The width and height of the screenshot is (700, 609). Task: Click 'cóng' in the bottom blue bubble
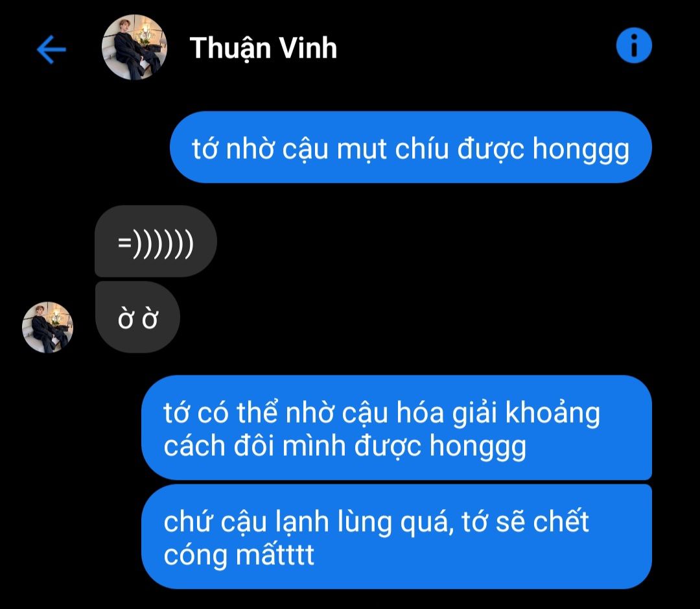[196, 556]
